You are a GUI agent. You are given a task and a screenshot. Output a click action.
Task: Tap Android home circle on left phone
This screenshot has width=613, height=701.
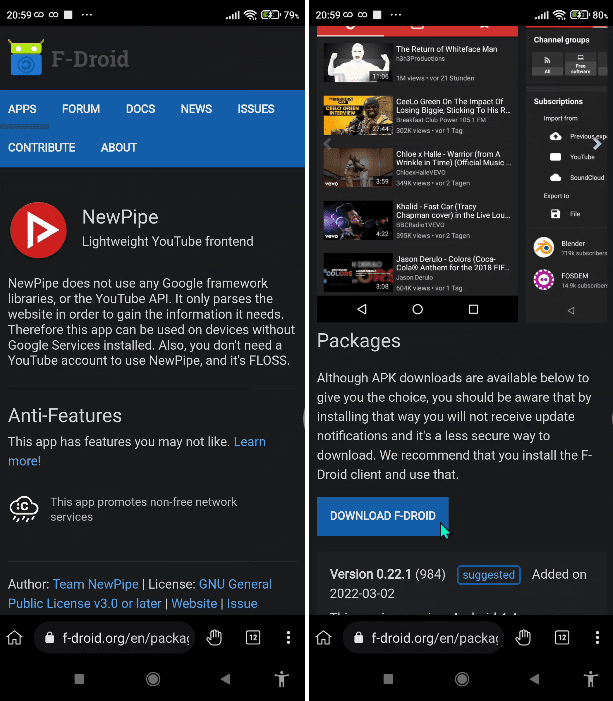[x=153, y=679]
